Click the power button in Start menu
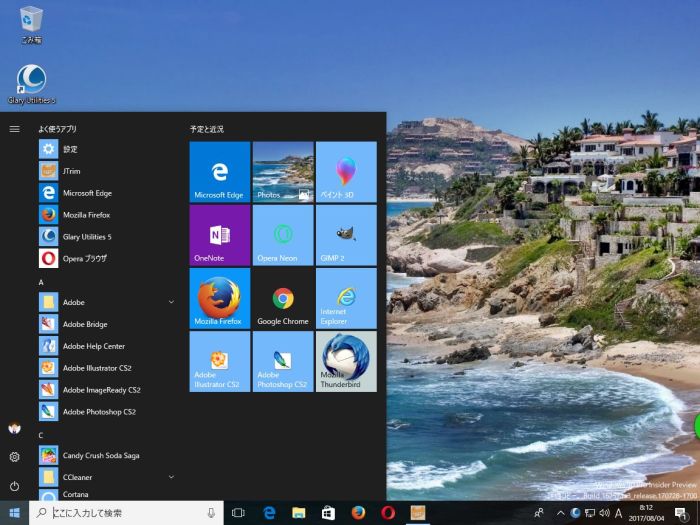Screen dimensions: 700x525 [14, 486]
